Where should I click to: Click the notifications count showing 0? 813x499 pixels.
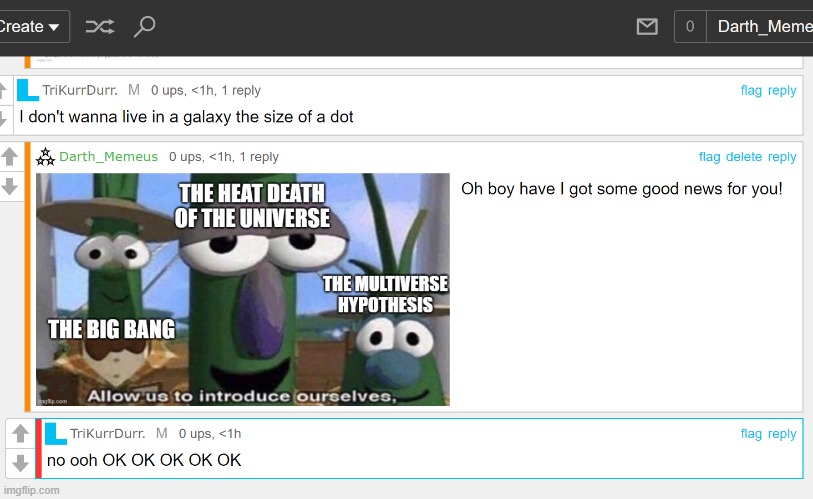[690, 26]
